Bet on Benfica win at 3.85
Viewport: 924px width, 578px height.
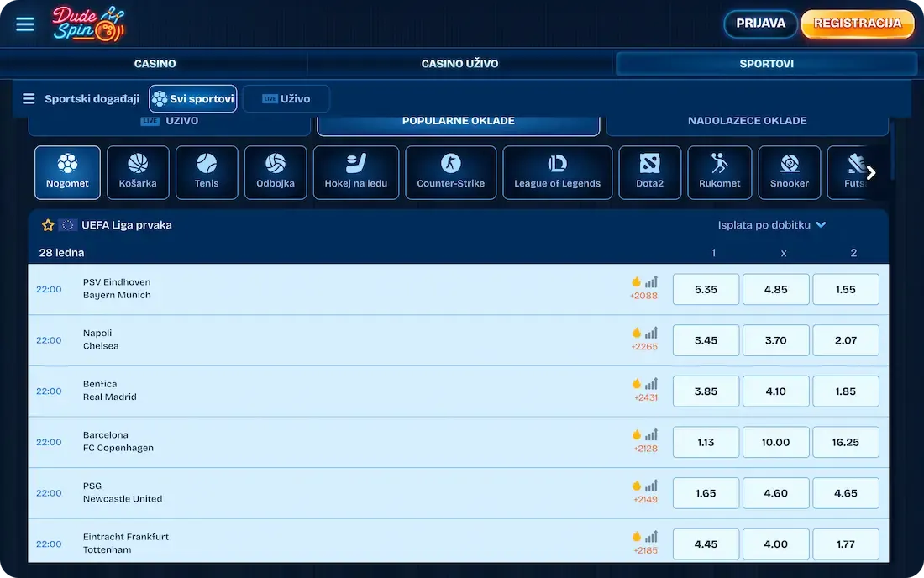tap(706, 391)
